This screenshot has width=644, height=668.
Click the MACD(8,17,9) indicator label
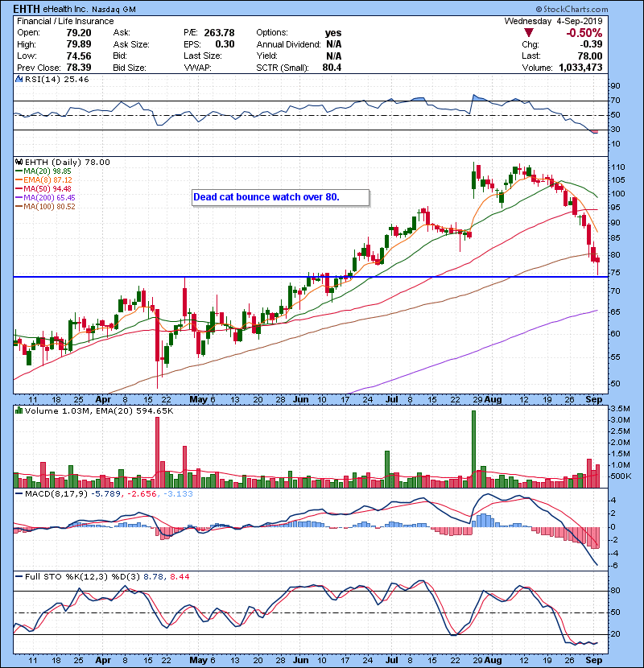[56, 494]
